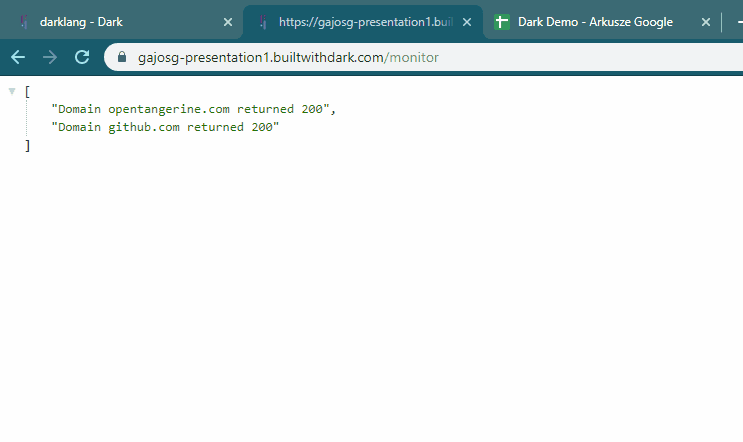Go back to the previous page
This screenshot has height=442, width=743.
click(18, 57)
